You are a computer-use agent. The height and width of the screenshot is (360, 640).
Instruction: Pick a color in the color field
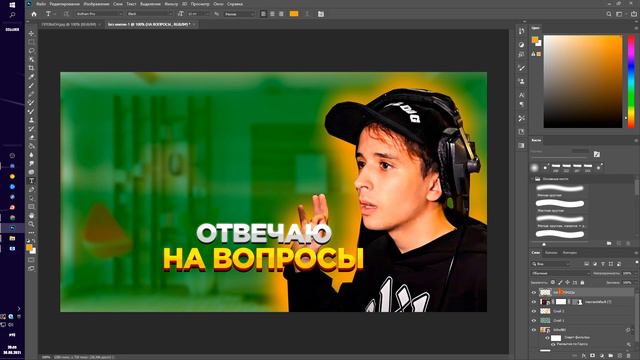click(583, 81)
